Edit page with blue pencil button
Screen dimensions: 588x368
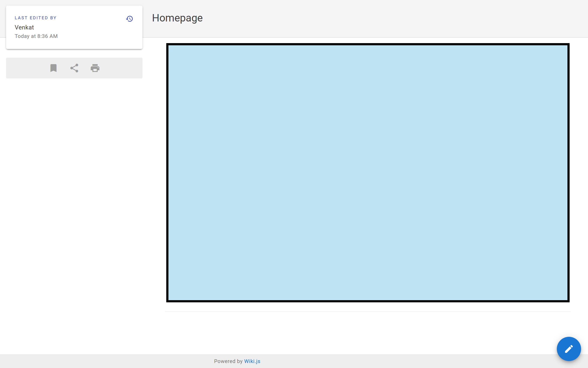pyautogui.click(x=569, y=349)
